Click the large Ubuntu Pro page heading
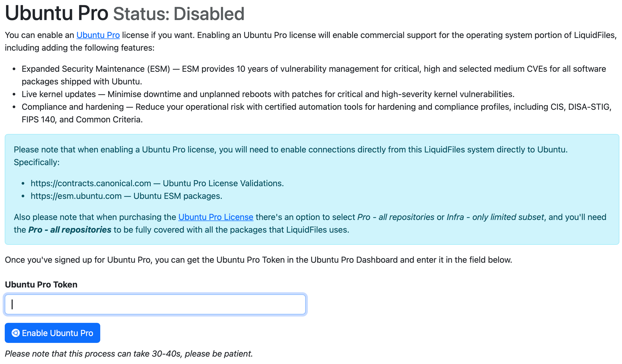The width and height of the screenshot is (622, 364). (56, 13)
